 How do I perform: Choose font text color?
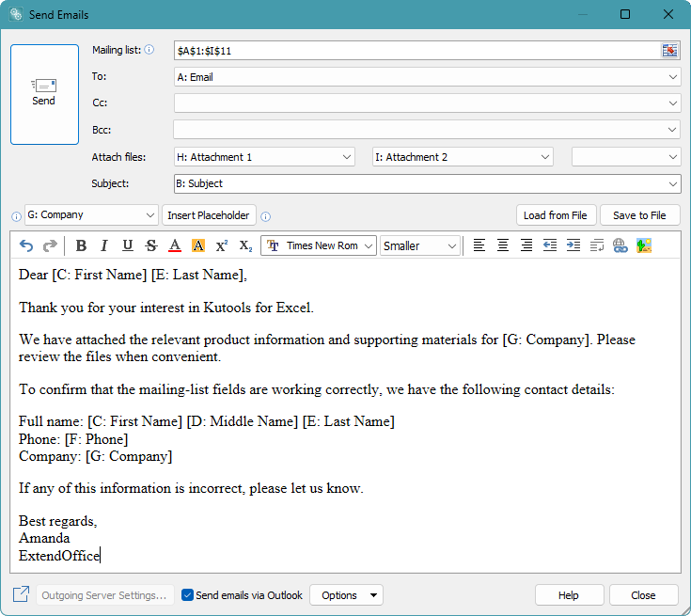click(175, 245)
